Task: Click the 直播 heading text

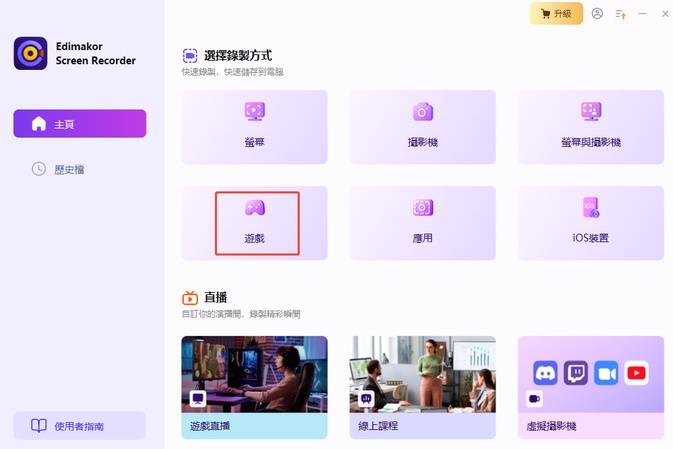Action: coord(215,297)
